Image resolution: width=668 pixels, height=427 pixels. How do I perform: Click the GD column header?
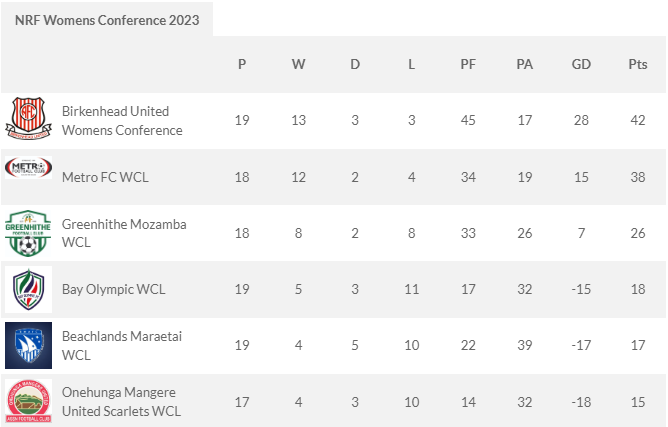coord(581,64)
